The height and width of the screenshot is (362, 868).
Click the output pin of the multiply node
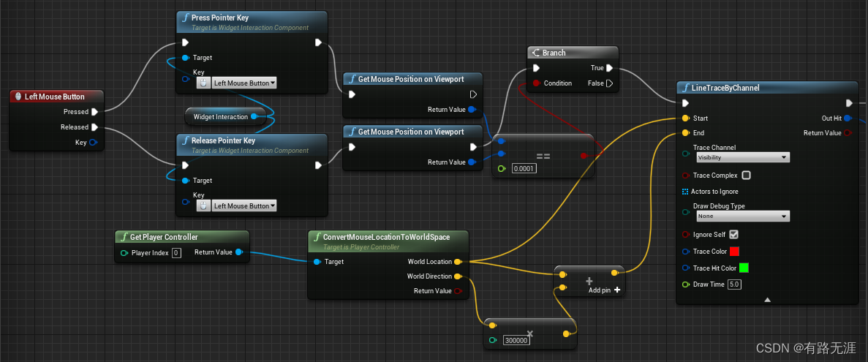566,333
